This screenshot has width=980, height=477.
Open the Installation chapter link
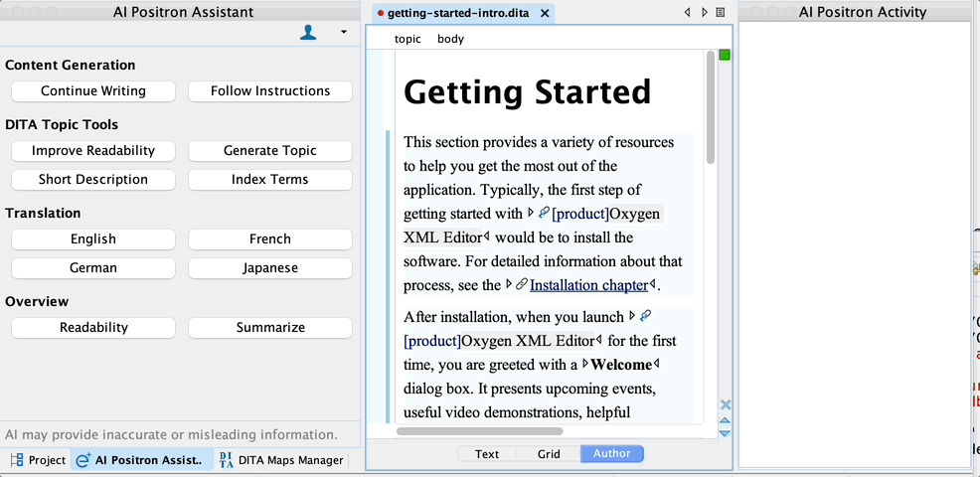(x=588, y=285)
